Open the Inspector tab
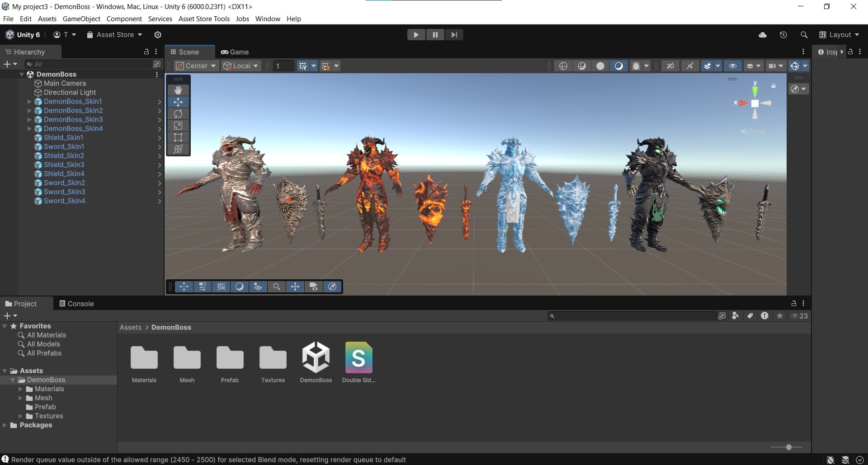This screenshot has height=465, width=868. [827, 52]
